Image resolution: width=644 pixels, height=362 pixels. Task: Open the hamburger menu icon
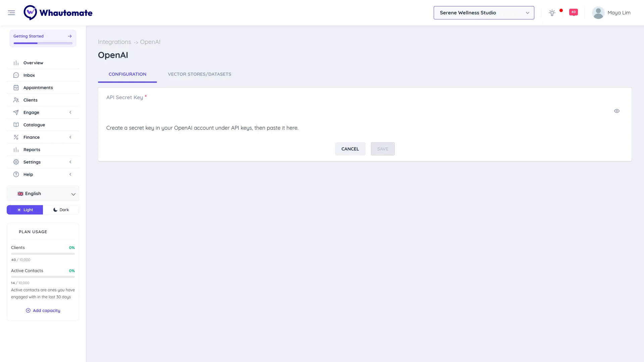click(11, 13)
